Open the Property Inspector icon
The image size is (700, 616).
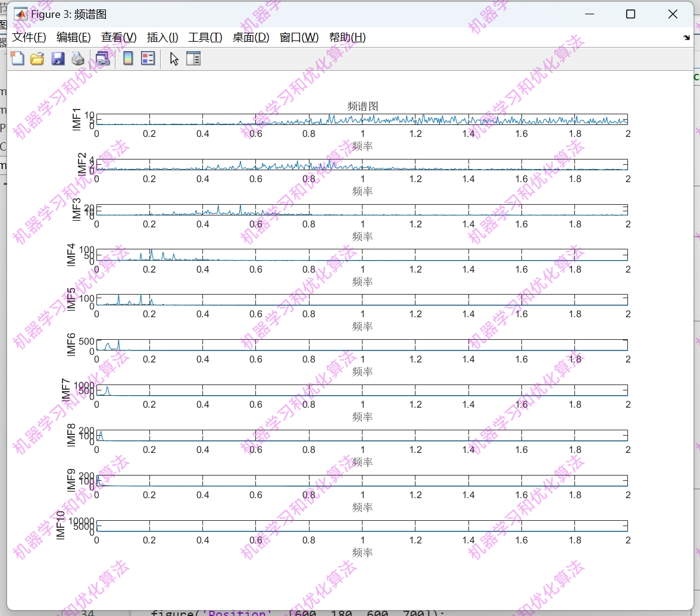tap(193, 58)
